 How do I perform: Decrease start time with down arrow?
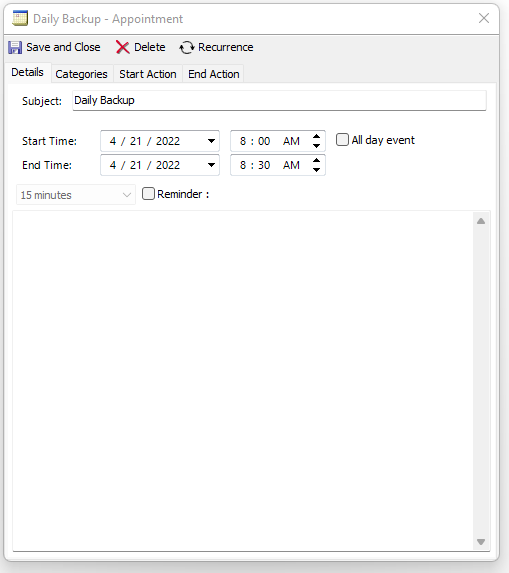(316, 146)
